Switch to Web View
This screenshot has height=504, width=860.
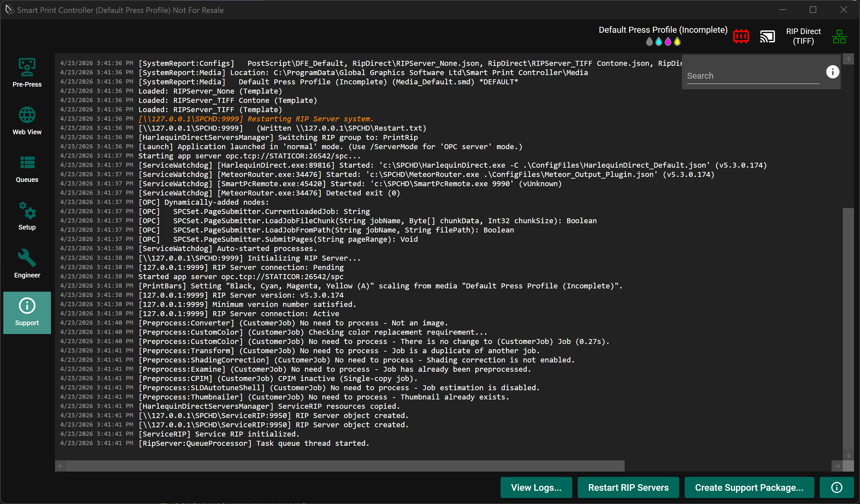click(x=27, y=121)
